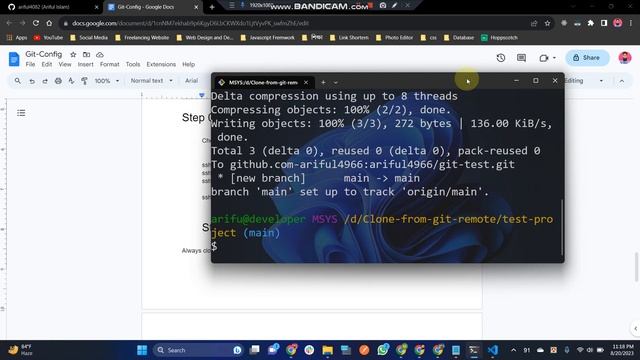Open the Google account avatar in Docs

tap(624, 58)
